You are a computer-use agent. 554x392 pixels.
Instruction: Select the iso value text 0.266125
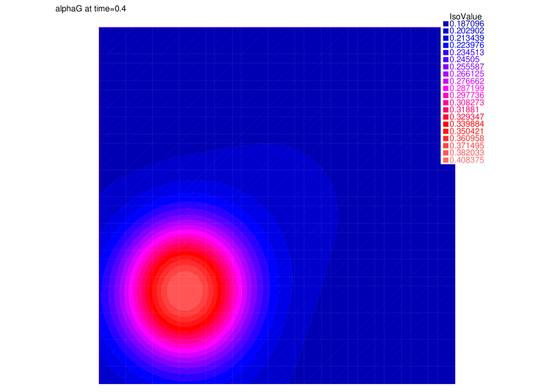[467, 74]
